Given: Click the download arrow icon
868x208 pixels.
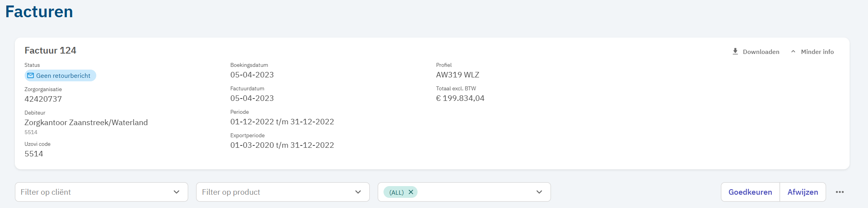Looking at the screenshot, I should [735, 52].
